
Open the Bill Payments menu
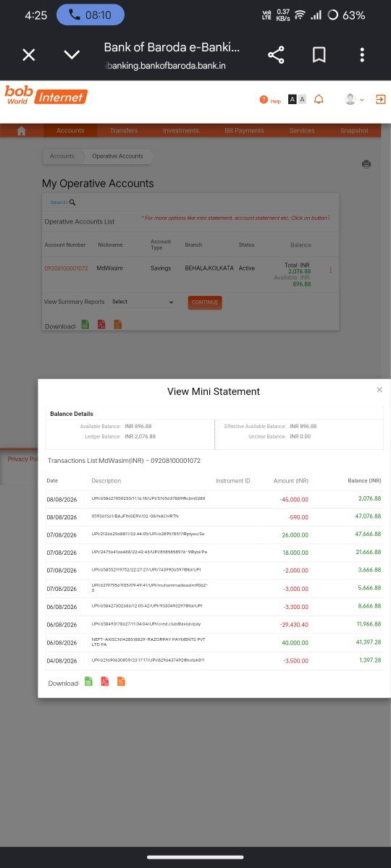tap(244, 131)
